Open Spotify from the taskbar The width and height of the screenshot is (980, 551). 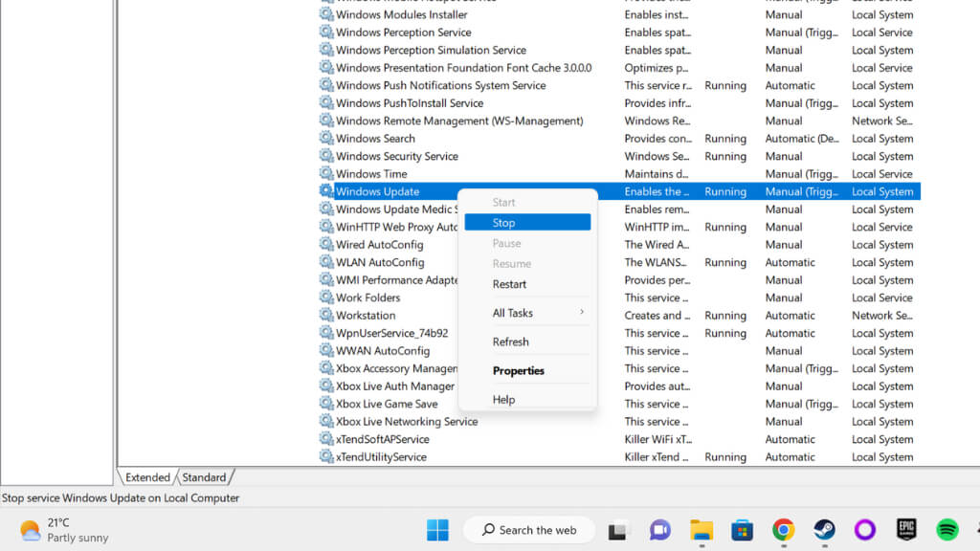947,530
